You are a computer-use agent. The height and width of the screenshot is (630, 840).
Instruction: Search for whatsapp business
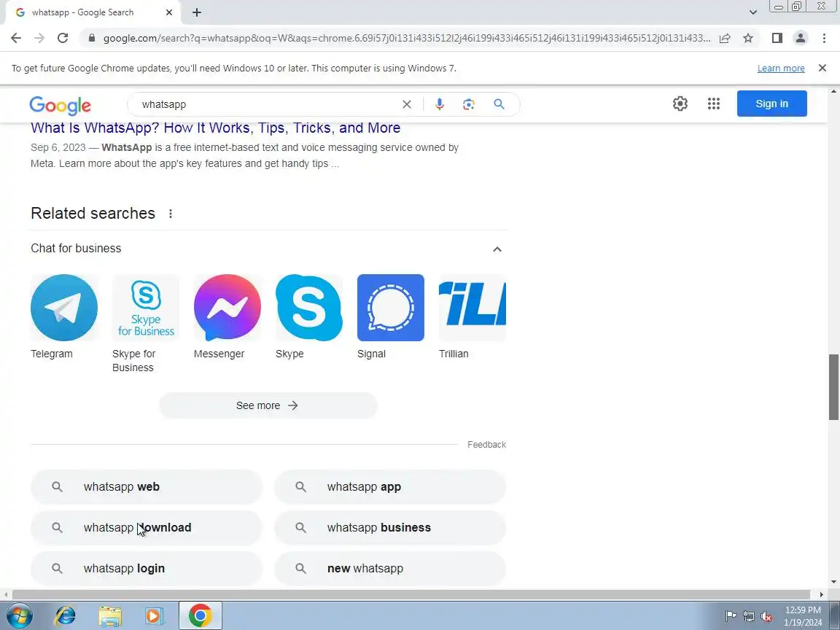coord(390,528)
